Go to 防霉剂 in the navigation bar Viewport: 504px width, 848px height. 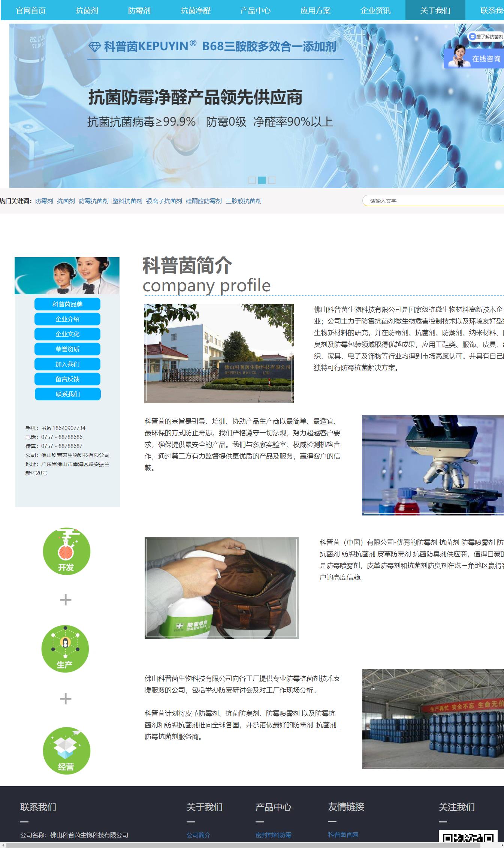[139, 10]
